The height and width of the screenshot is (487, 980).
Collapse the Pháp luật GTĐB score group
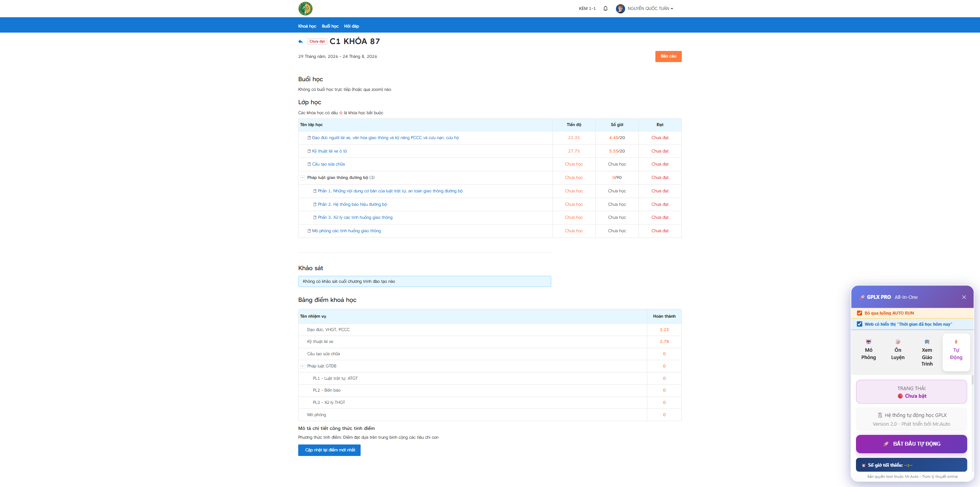click(302, 366)
